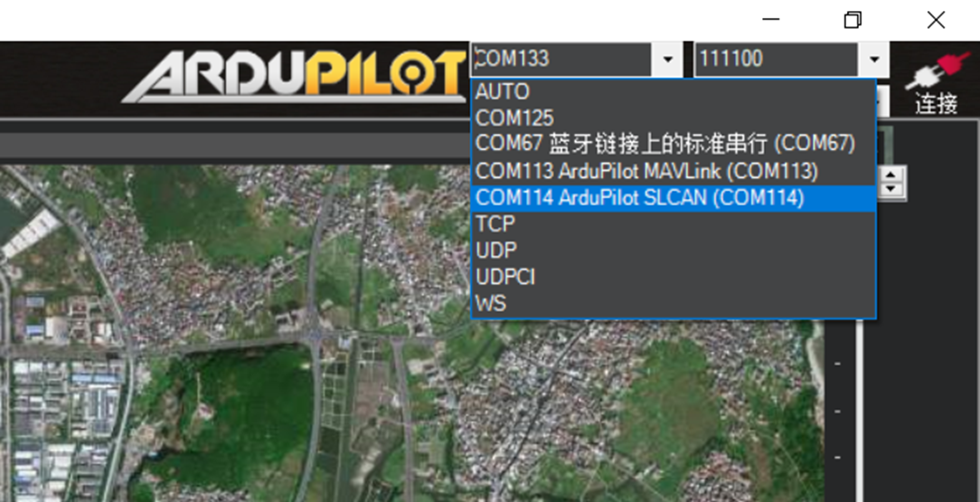This screenshot has width=980, height=502.
Task: Click the 连接 connect button label
Action: [937, 103]
